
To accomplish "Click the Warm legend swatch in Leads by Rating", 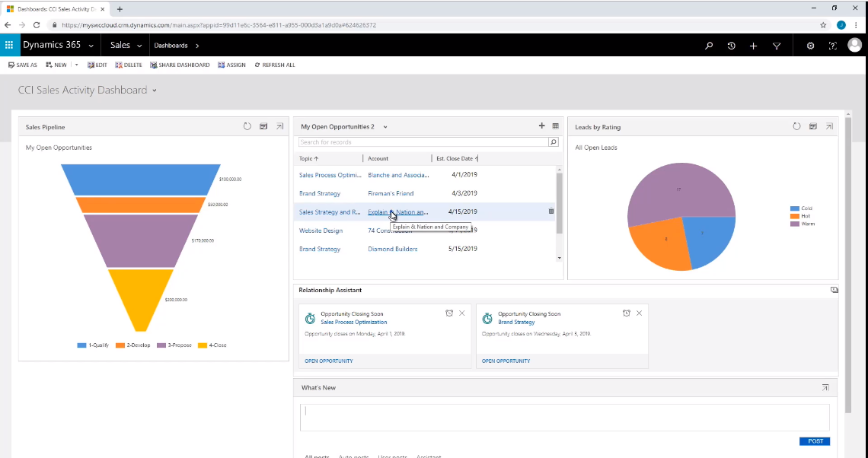I will pos(795,224).
